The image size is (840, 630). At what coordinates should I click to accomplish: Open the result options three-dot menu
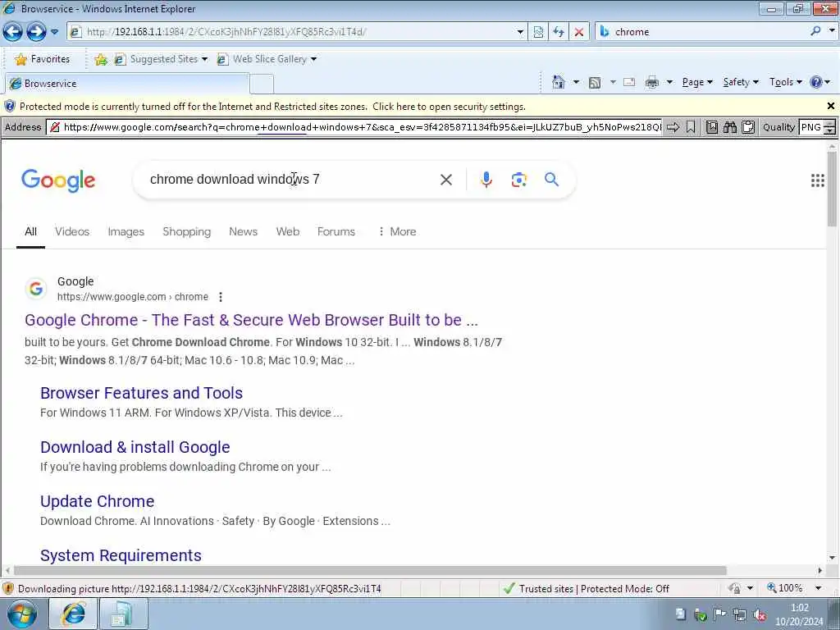point(221,297)
